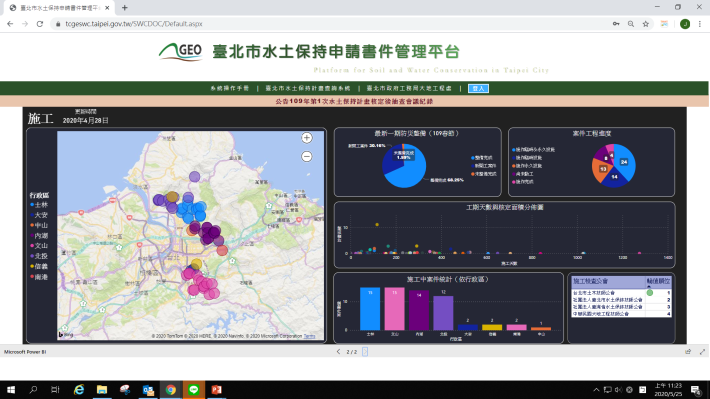Viewport: 710px width, 399px height.
Task: Launch PowerPoint from the taskbar
Action: pos(216,389)
